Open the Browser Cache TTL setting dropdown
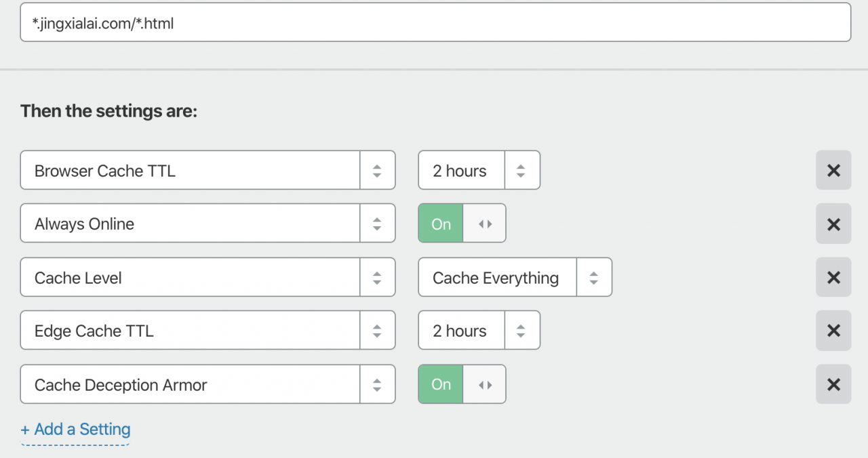 point(208,170)
